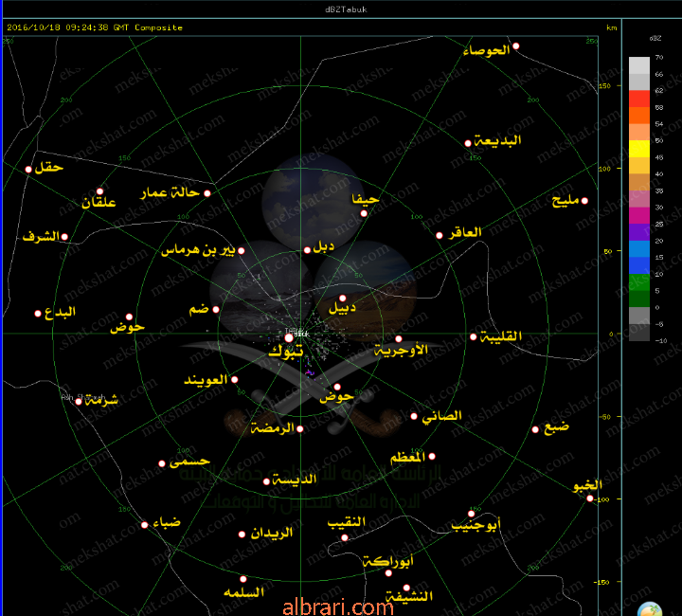The height and width of the screenshot is (616, 682).
Task: Select the الرمضة label
Action: point(273,428)
